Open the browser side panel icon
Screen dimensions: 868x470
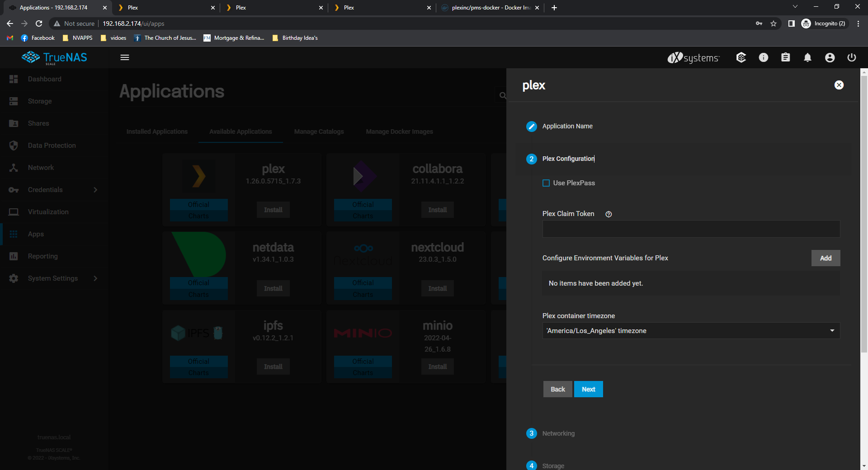tap(791, 23)
